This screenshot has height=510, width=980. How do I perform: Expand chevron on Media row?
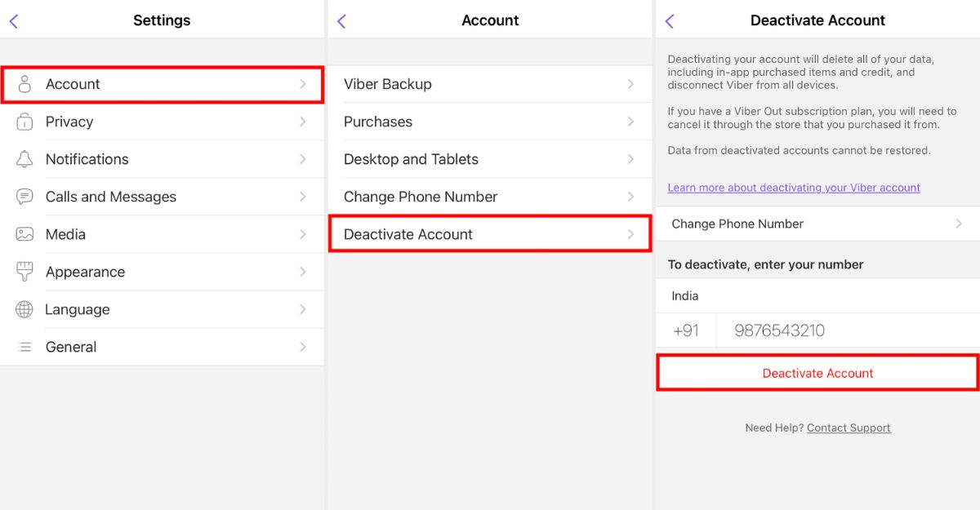303,234
